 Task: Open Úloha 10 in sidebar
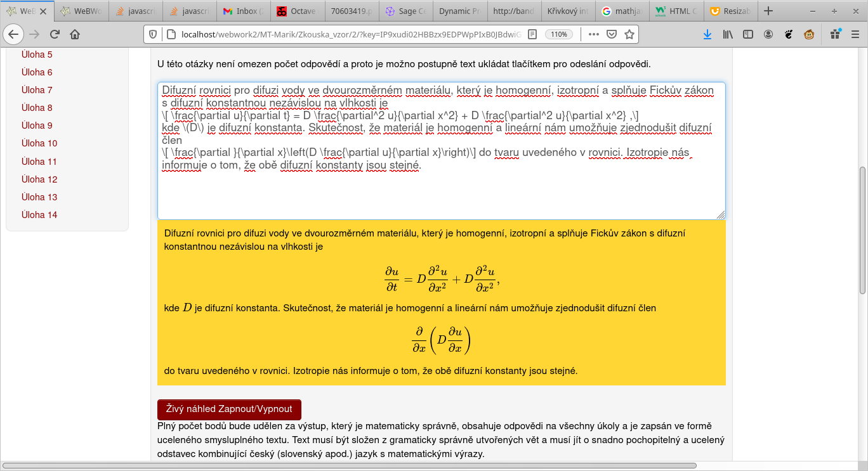point(39,143)
